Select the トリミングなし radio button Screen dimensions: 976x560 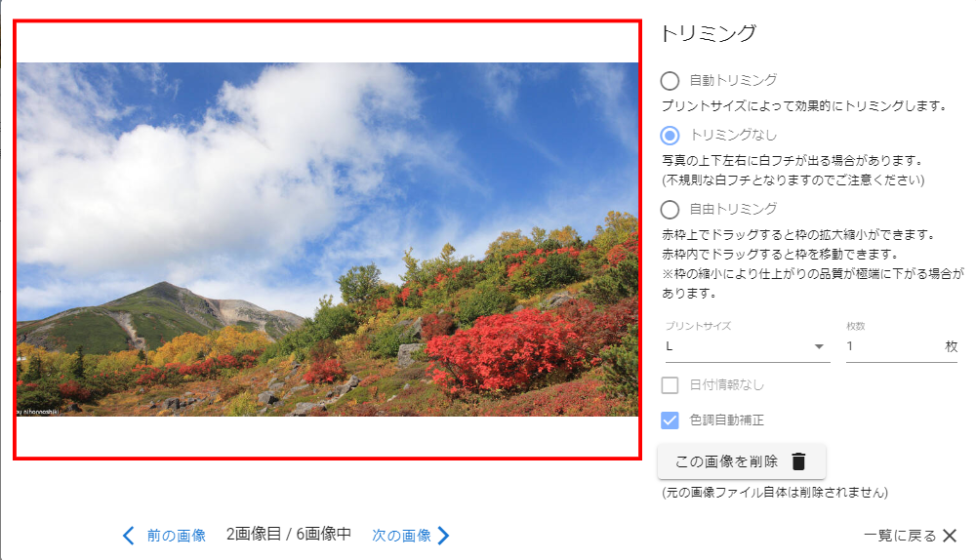pos(670,135)
